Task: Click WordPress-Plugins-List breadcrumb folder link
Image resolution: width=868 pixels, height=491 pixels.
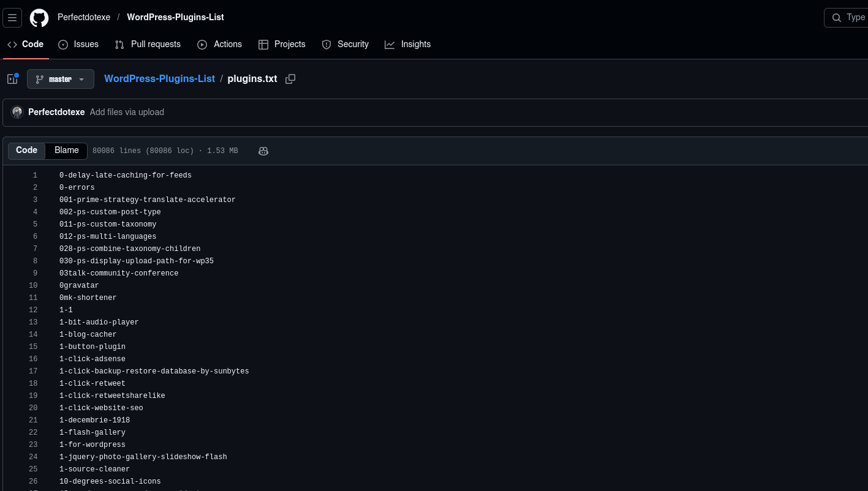Action: [x=159, y=79]
